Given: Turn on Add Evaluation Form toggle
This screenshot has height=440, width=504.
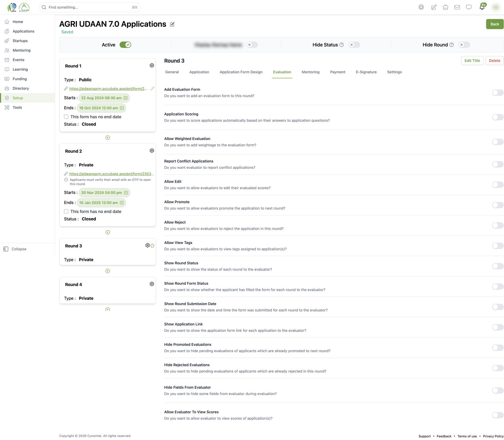Looking at the screenshot, I should point(498,93).
